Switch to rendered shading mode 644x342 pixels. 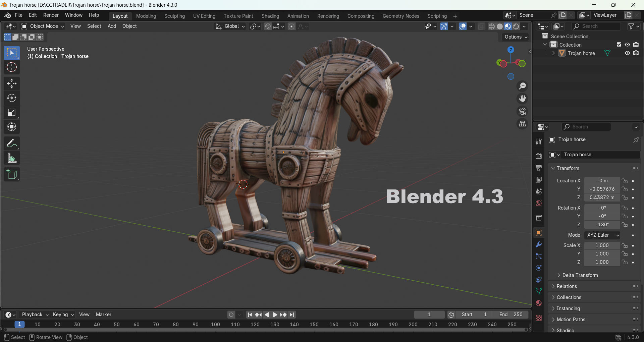516,26
